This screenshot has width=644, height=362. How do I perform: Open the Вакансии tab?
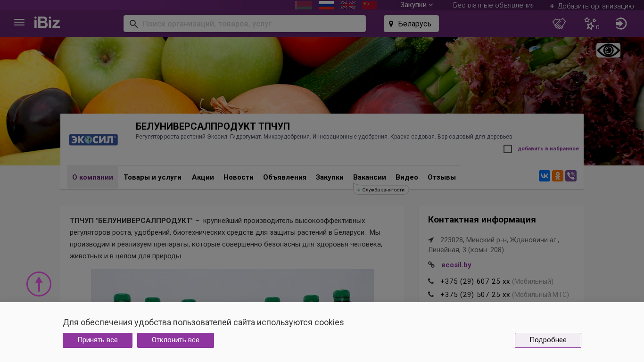tap(370, 177)
